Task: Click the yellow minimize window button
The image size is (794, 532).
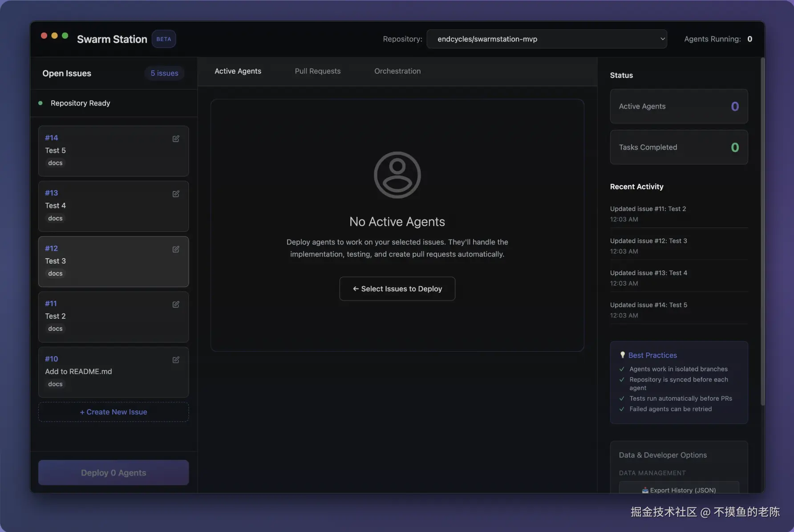Action: tap(54, 36)
